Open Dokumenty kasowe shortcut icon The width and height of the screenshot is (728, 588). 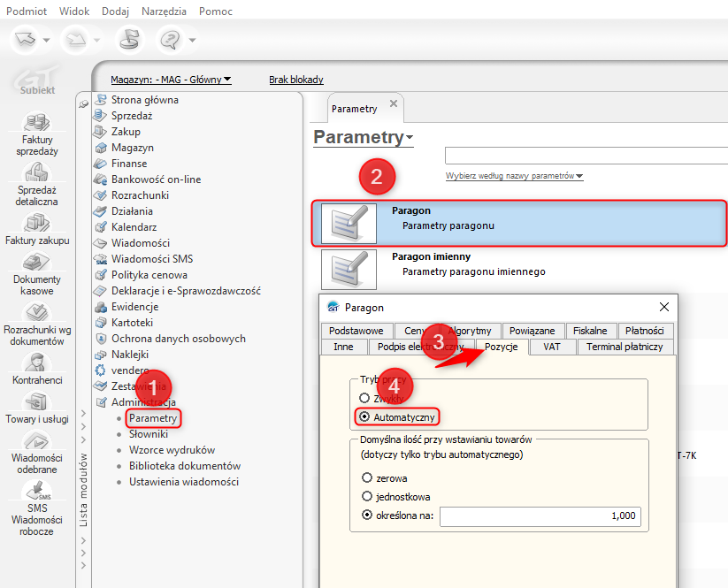36,262
